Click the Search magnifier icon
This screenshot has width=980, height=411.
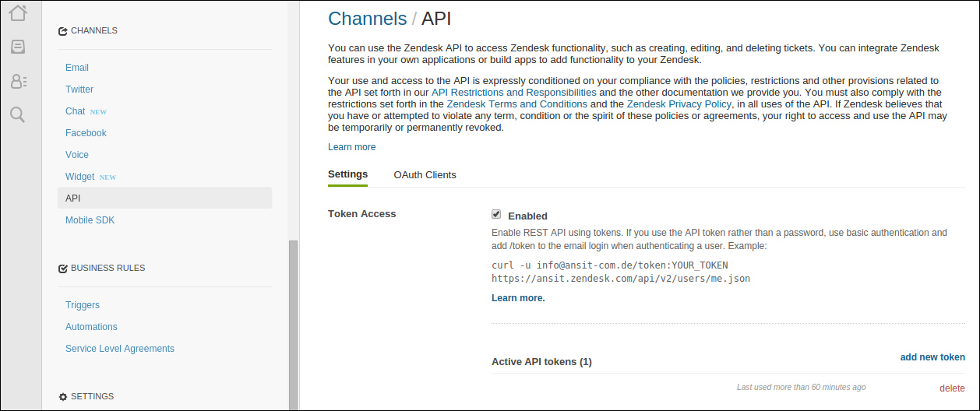tap(18, 115)
